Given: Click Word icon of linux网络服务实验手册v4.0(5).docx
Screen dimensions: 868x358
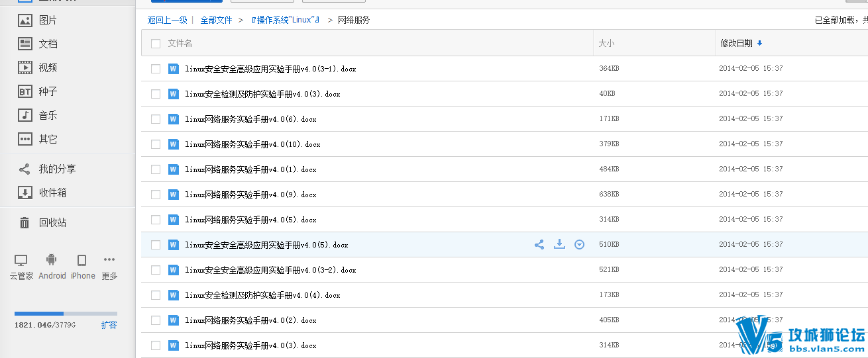Looking at the screenshot, I should (x=174, y=220).
